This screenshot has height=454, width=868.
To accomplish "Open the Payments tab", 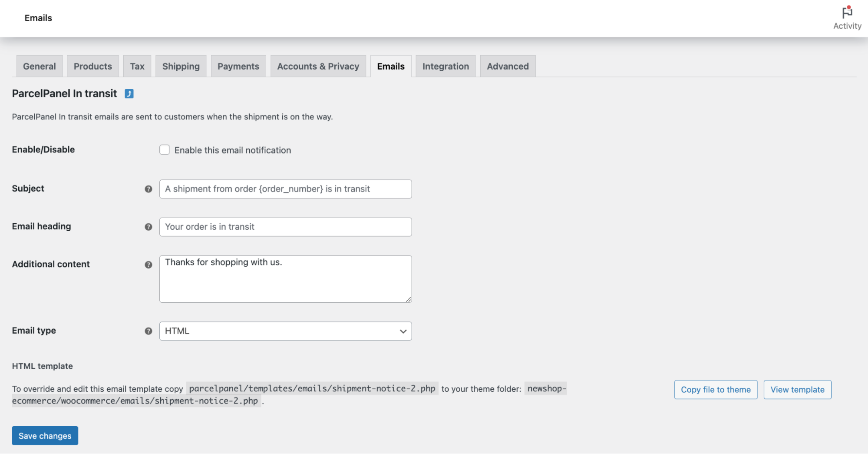I will 238,66.
